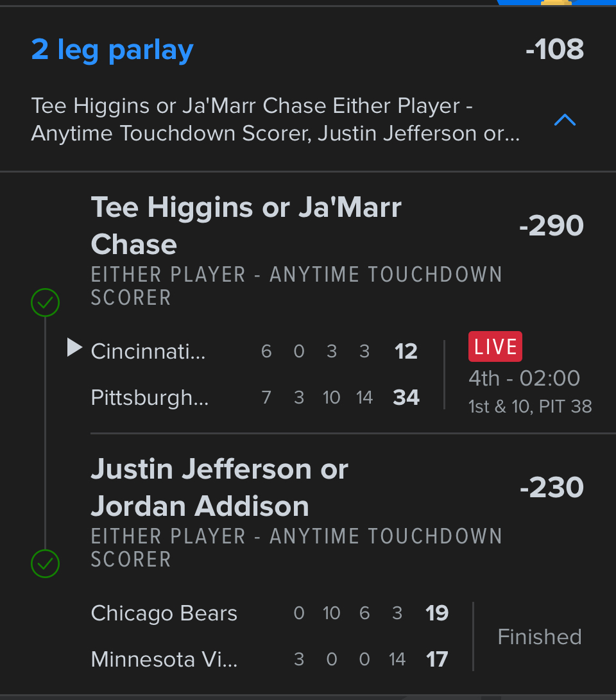Image resolution: width=616 pixels, height=700 pixels.
Task: Open the Cincinnati team row
Action: 148,352
